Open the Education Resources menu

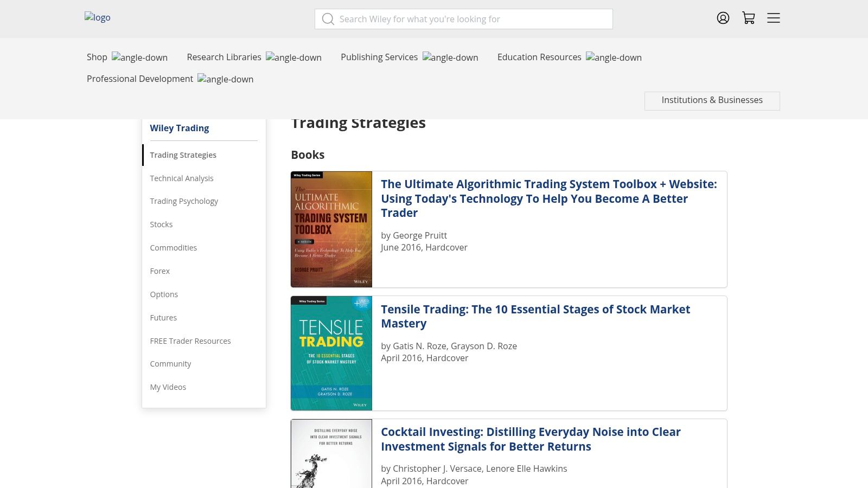[x=539, y=57]
